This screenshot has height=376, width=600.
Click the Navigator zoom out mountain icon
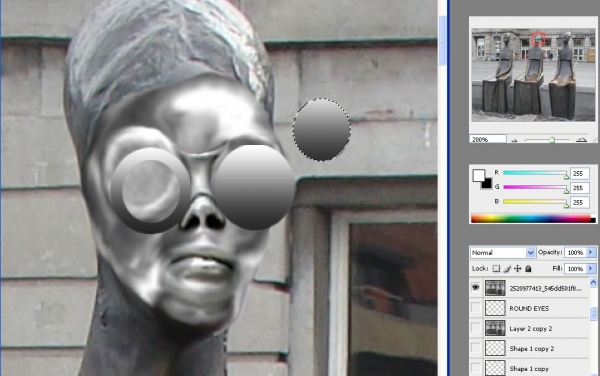[514, 140]
